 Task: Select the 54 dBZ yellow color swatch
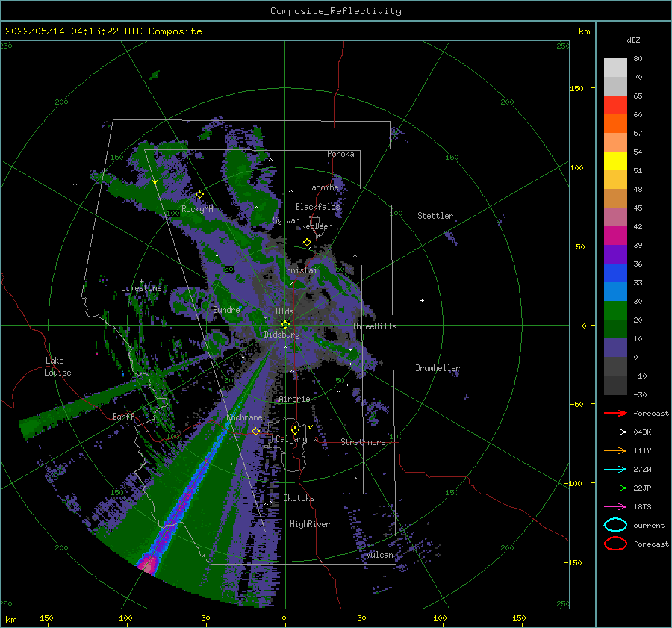615,161
